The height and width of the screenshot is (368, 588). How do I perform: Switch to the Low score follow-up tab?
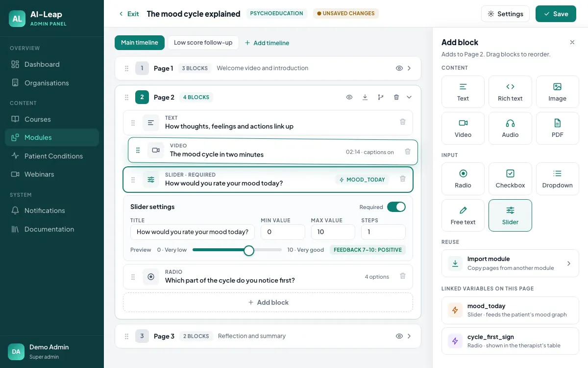click(x=203, y=43)
